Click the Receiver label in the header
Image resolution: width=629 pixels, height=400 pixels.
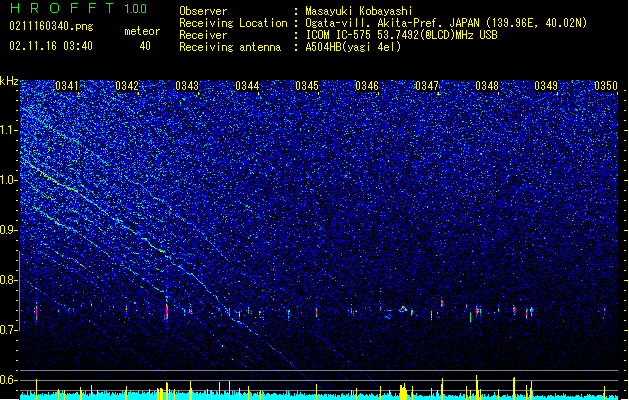(203, 35)
